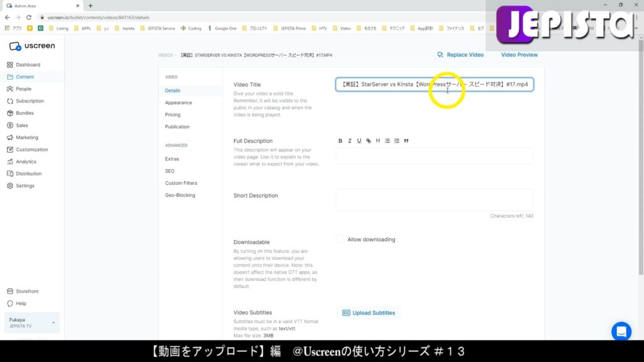The height and width of the screenshot is (362, 644).
Task: Open the Video bookmark folder
Action: click(x=341, y=28)
